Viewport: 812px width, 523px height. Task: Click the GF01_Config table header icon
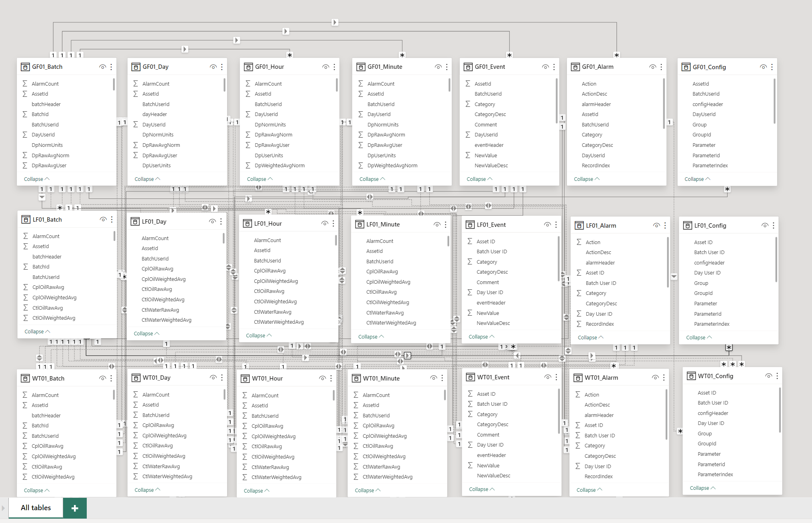686,67
